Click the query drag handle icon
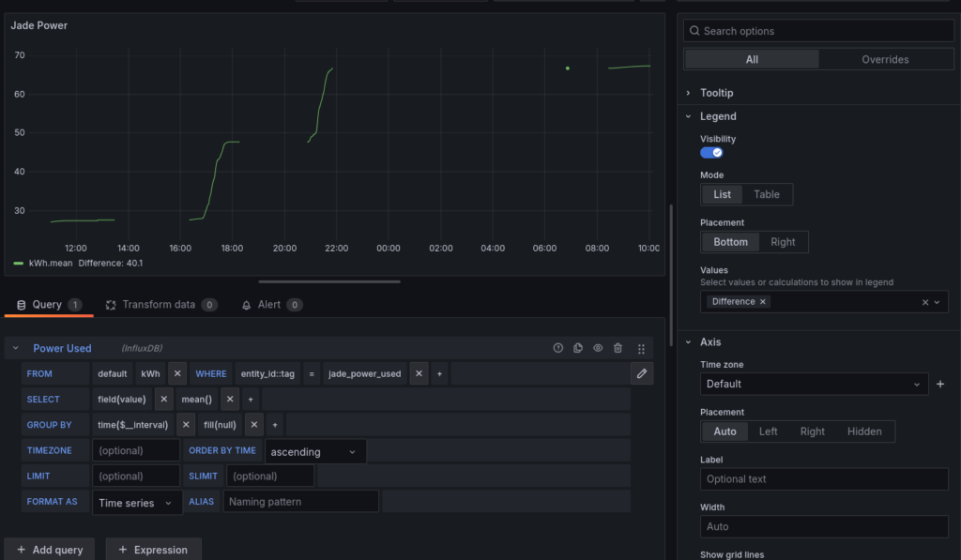 tap(641, 348)
